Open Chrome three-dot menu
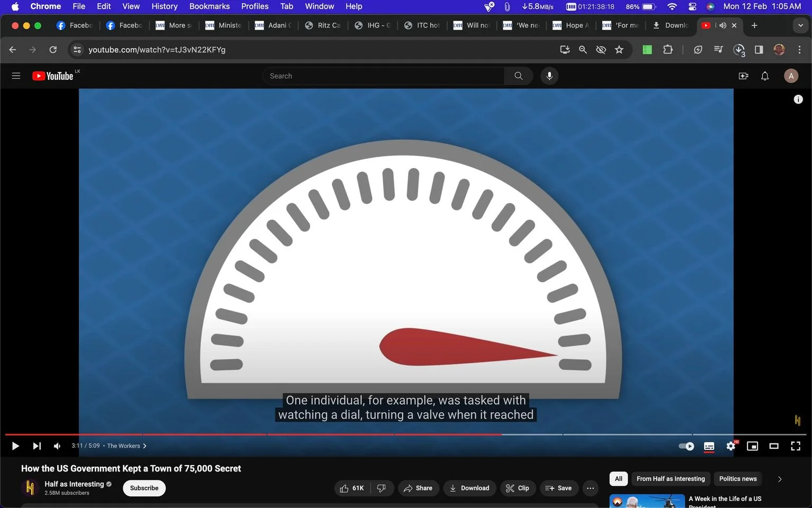Screen dimensions: 812x508 click(x=799, y=49)
